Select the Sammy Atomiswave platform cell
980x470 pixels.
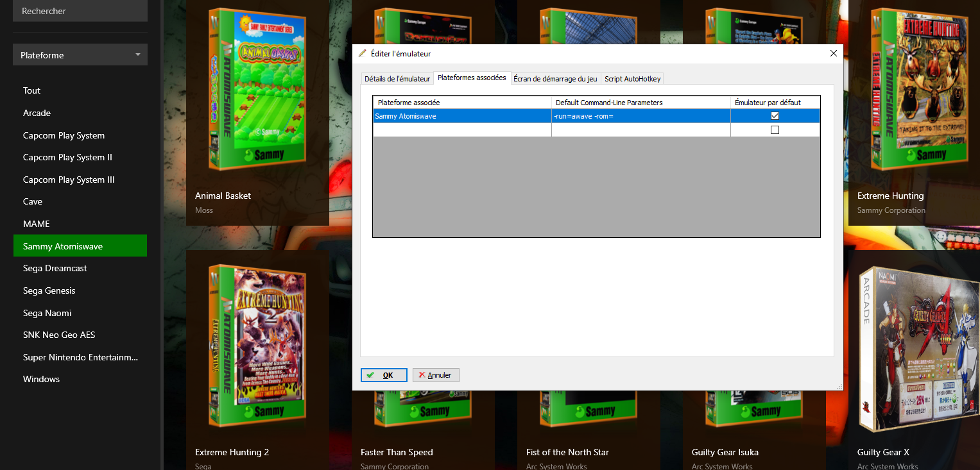coord(462,116)
